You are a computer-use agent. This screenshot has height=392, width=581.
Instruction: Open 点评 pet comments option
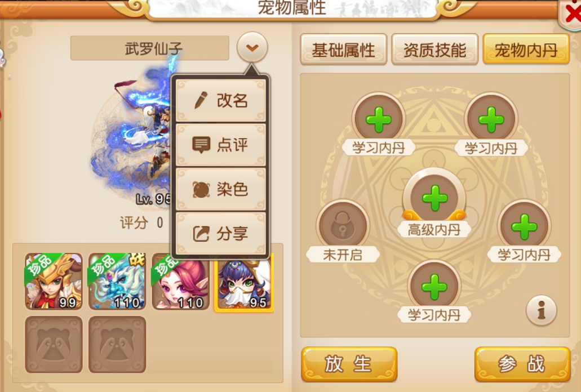pyautogui.click(x=221, y=145)
